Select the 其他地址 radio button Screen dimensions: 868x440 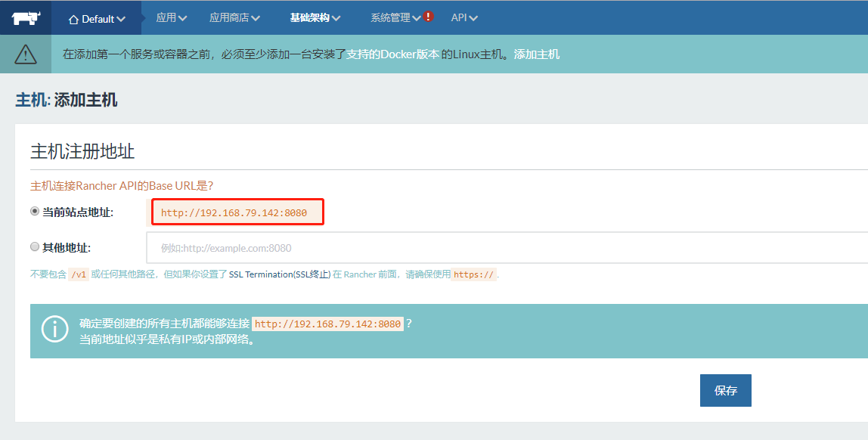coord(35,246)
